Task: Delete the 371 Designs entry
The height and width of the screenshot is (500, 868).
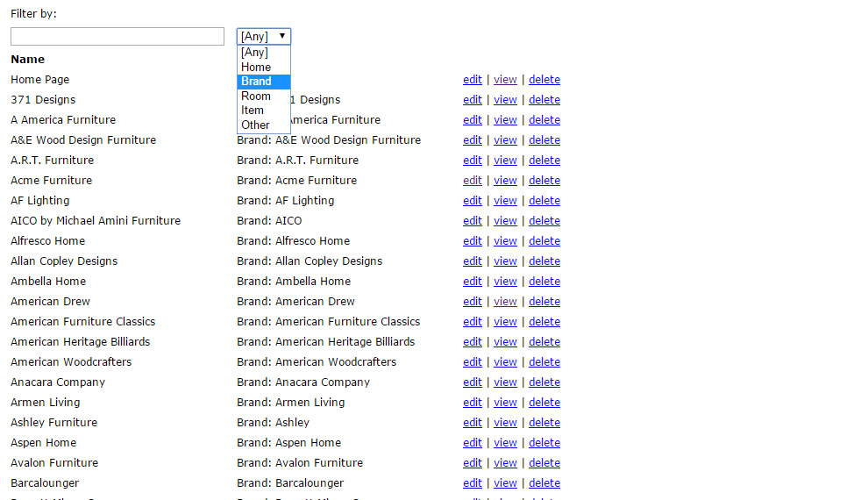Action: tap(544, 100)
